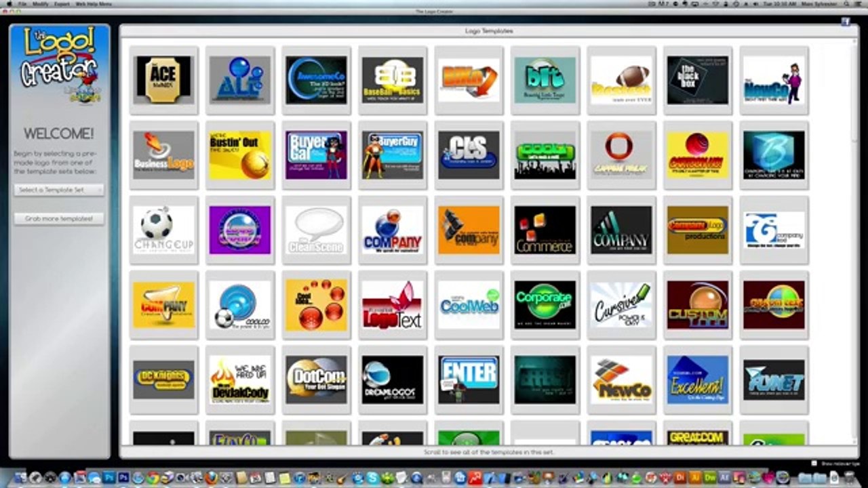The height and width of the screenshot is (488, 868).
Task: Open Skype from the Dock
Action: (x=372, y=479)
